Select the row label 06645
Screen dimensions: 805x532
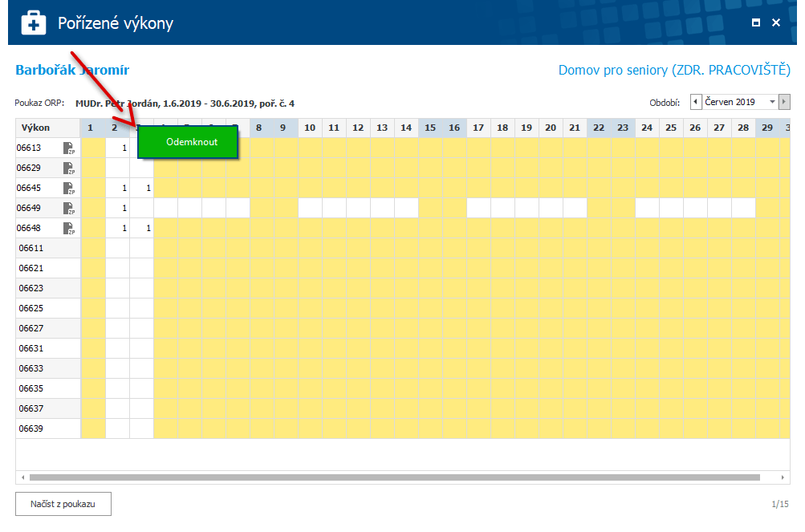tap(29, 188)
